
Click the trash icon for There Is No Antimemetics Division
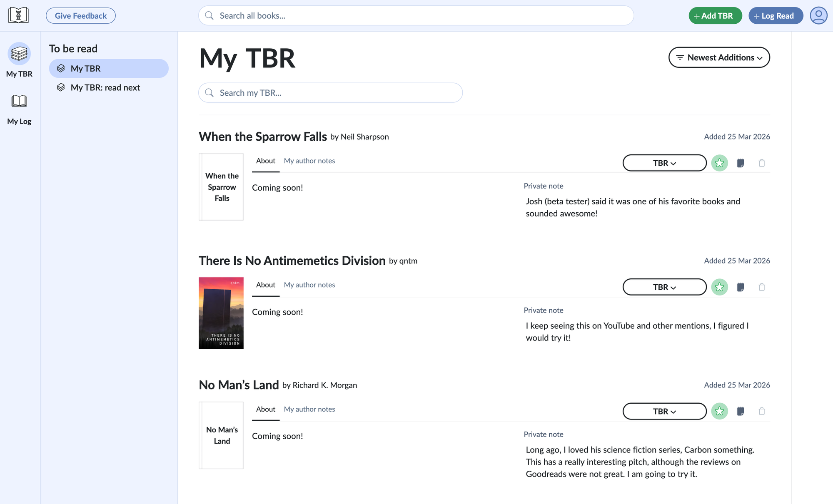(x=762, y=287)
